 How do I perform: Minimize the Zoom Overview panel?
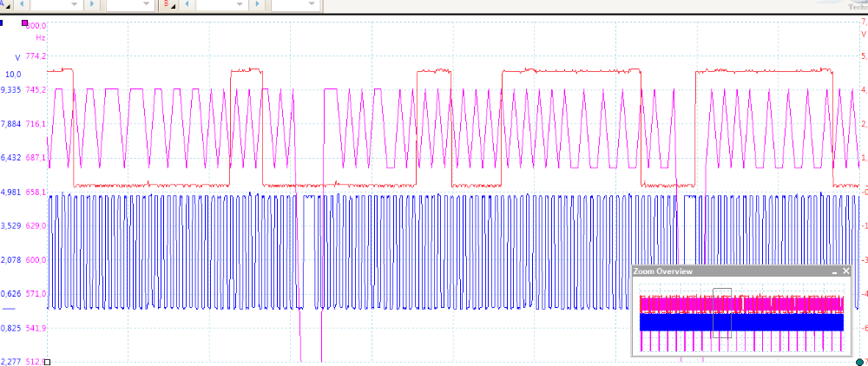pyautogui.click(x=834, y=271)
